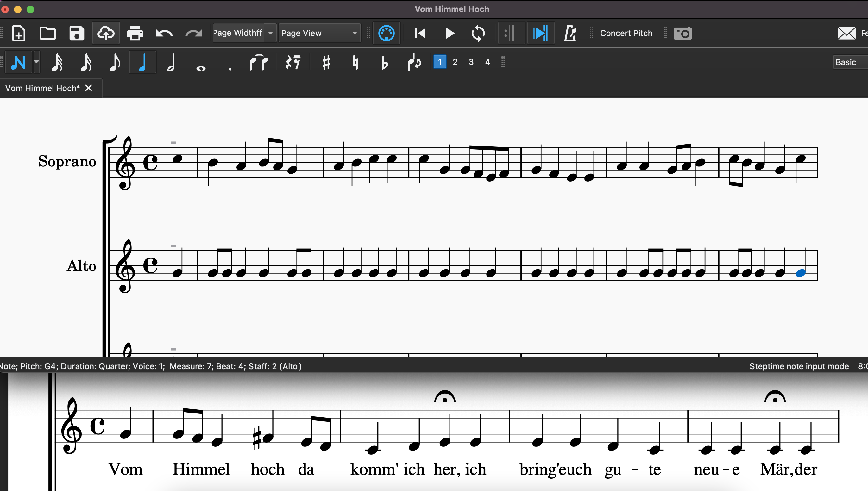
Task: Select half note duration
Action: tap(171, 62)
